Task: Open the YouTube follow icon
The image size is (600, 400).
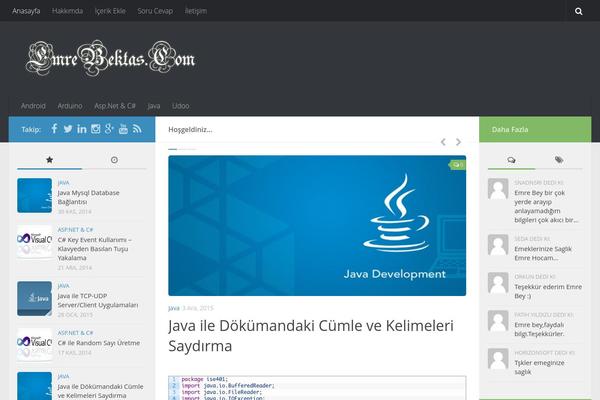Action: [x=123, y=129]
